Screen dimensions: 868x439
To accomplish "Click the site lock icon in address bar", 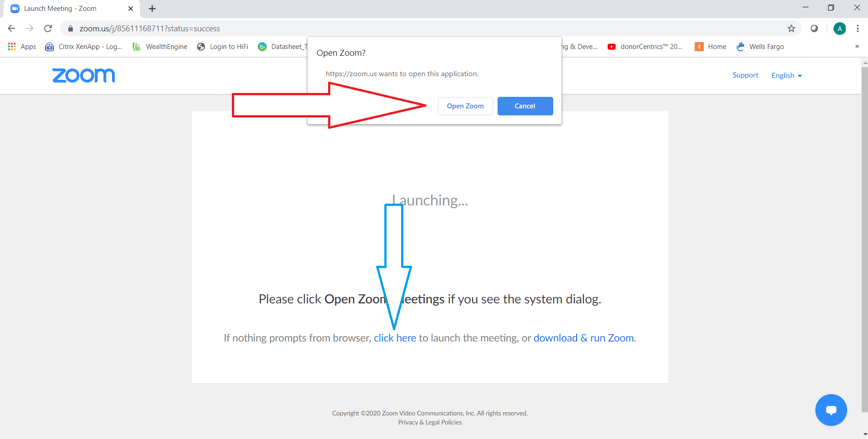I will tap(70, 29).
